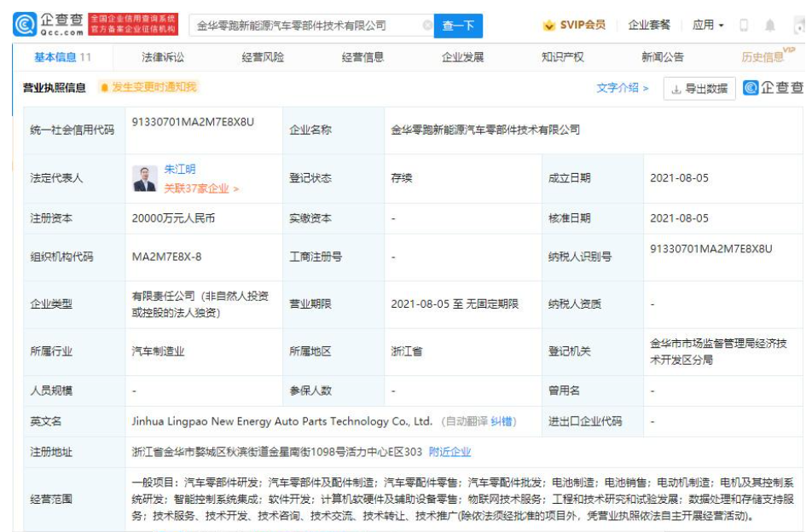Image resolution: width=812 pixels, height=532 pixels.
Task: Clear the search box text
Action: point(427,26)
